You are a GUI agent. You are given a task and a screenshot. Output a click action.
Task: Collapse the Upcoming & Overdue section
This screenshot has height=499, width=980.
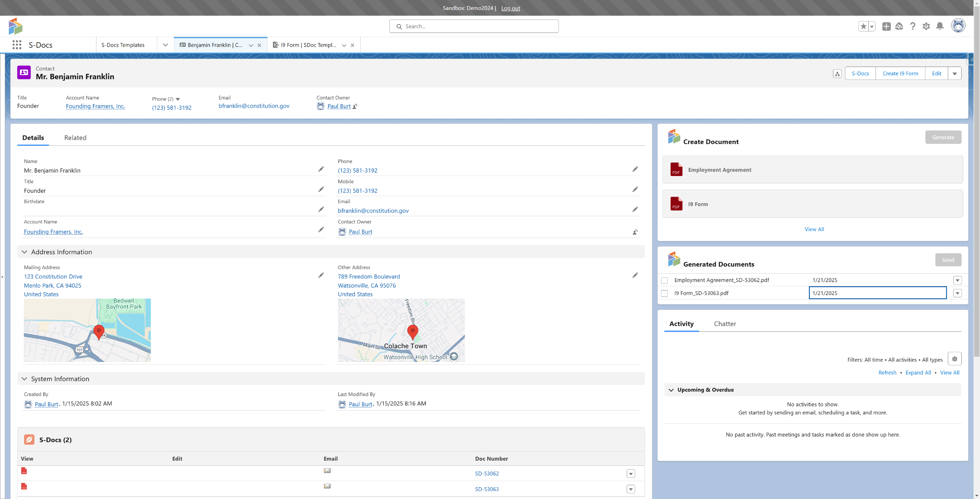tap(671, 390)
